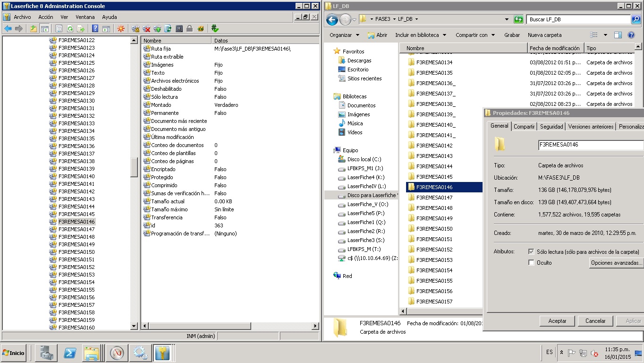Click the volume tree's vertical scrollbar thumb
Screen dimensions: 644x363
[x=134, y=166]
